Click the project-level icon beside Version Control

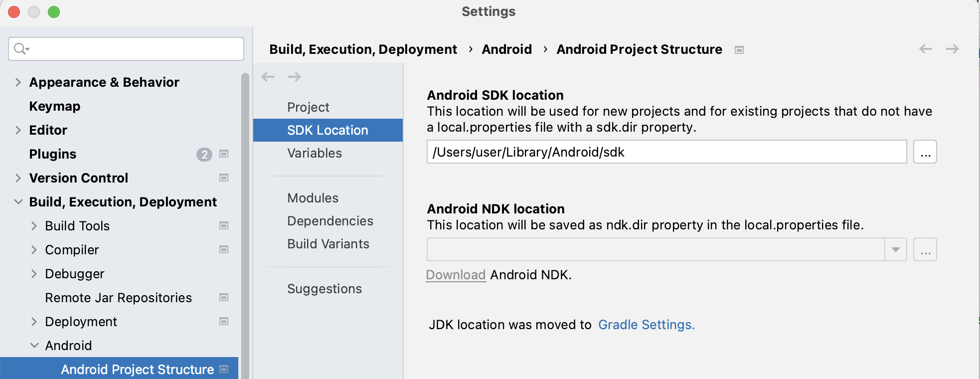pos(224,178)
